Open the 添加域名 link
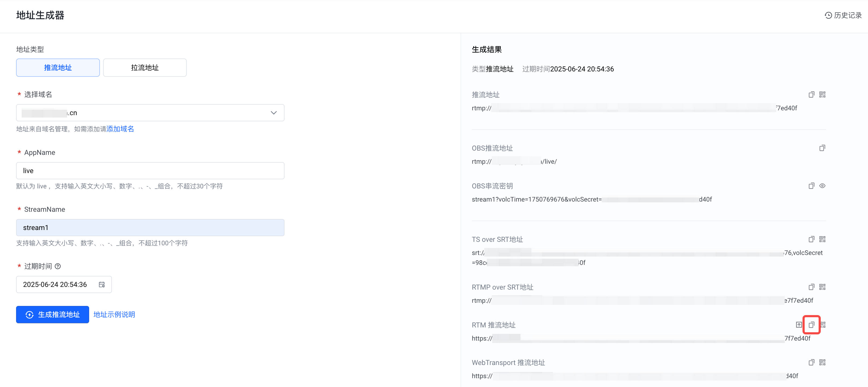 120,129
